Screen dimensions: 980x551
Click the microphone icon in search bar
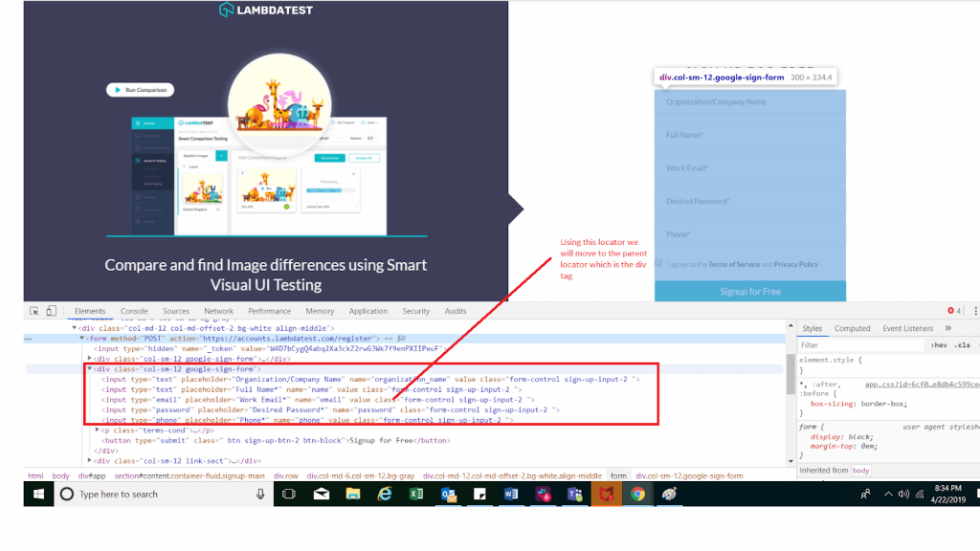259,495
